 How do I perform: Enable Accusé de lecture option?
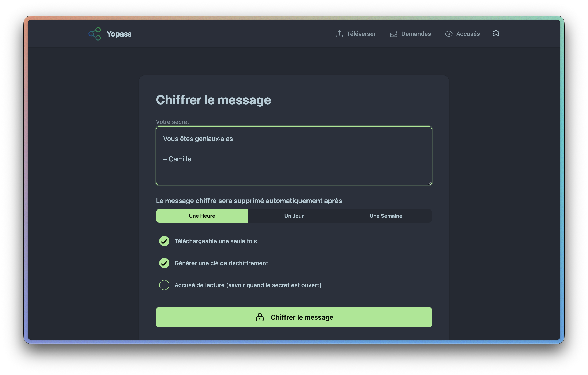coord(164,285)
